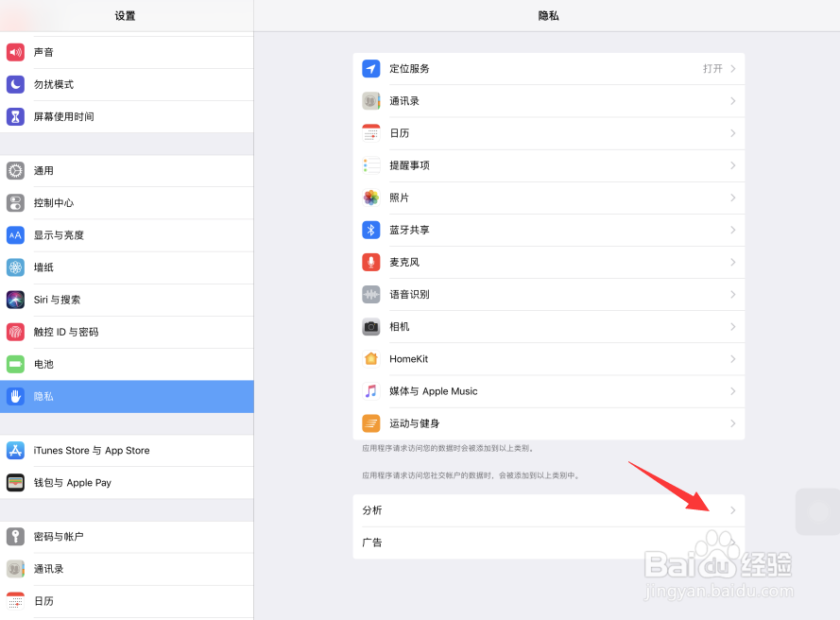Tap the 勿扰模式 moon icon

point(15,84)
